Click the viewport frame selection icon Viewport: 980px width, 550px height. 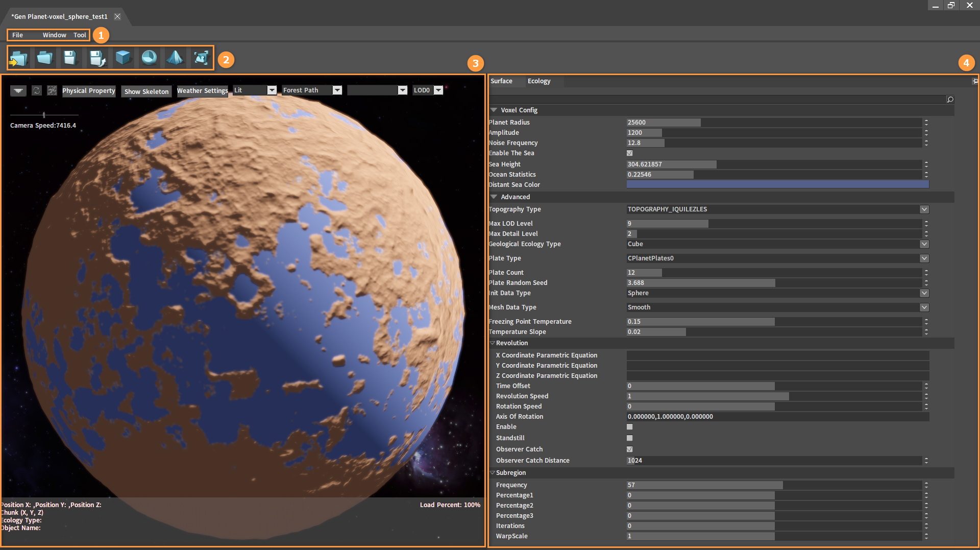click(52, 90)
